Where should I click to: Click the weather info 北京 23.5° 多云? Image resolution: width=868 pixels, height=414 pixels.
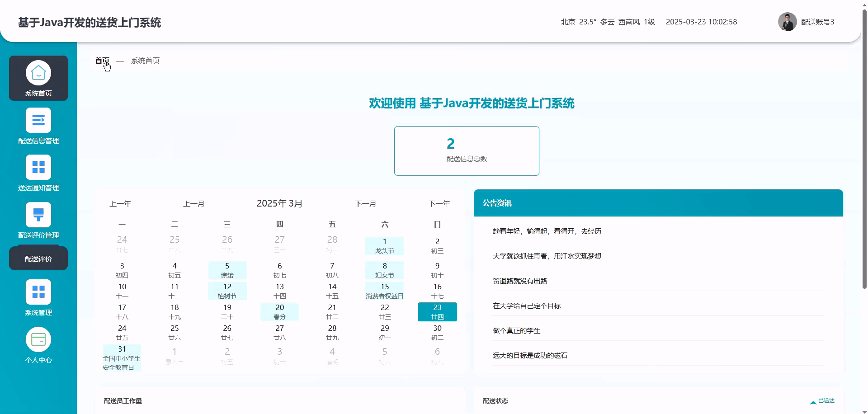608,22
